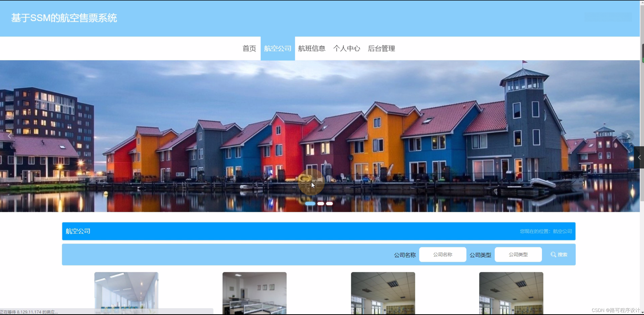Expand the dark side panel chevron

coord(639,157)
